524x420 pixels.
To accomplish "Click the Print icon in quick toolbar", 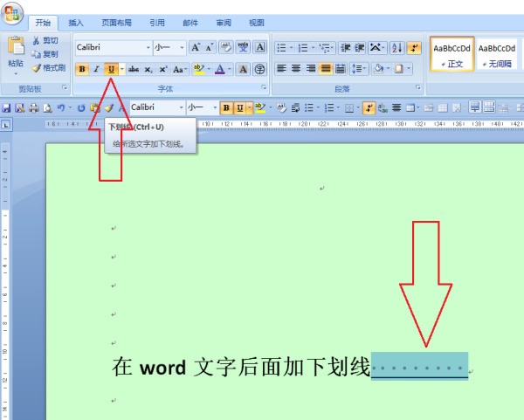I will coord(33,108).
